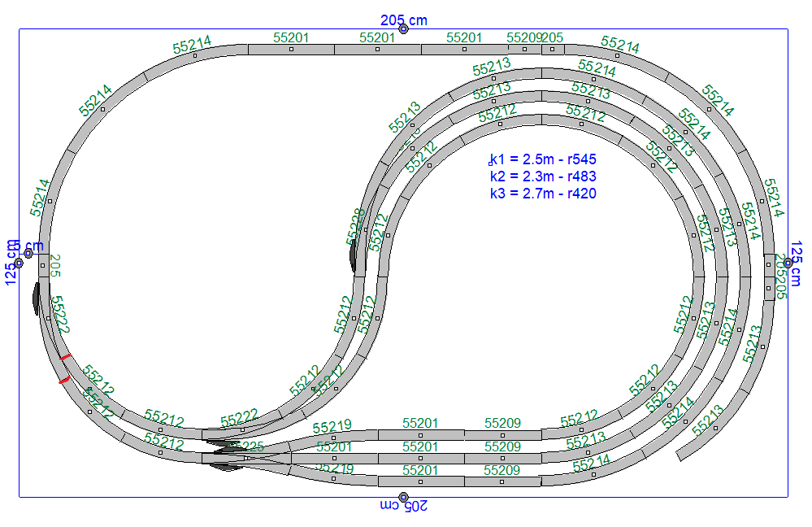This screenshot has width=812, height=527.
Task: Select the 55209 track on bottommost straight
Action: [x=502, y=481]
